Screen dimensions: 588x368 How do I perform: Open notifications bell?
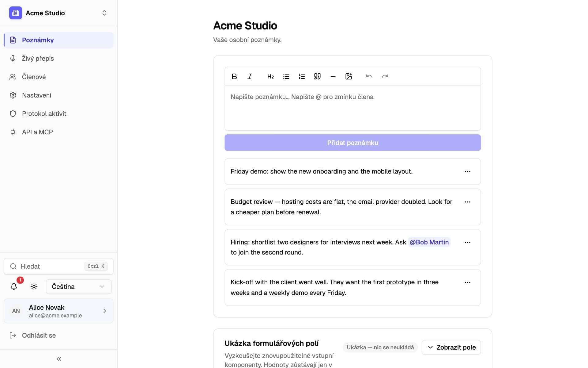tap(14, 286)
